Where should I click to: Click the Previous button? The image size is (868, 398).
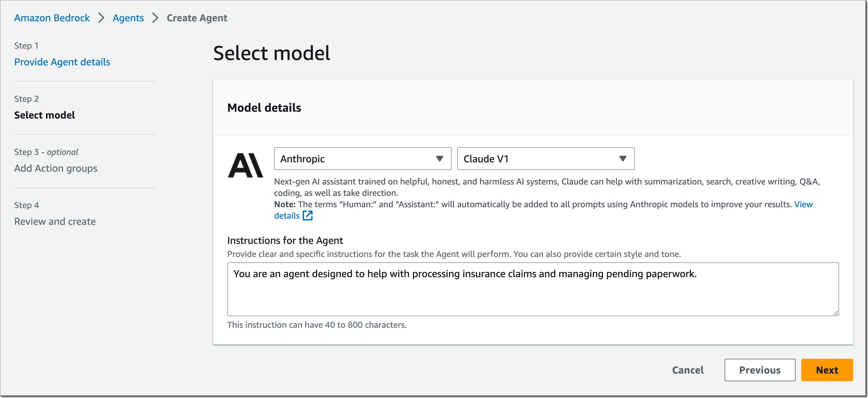[x=760, y=370]
